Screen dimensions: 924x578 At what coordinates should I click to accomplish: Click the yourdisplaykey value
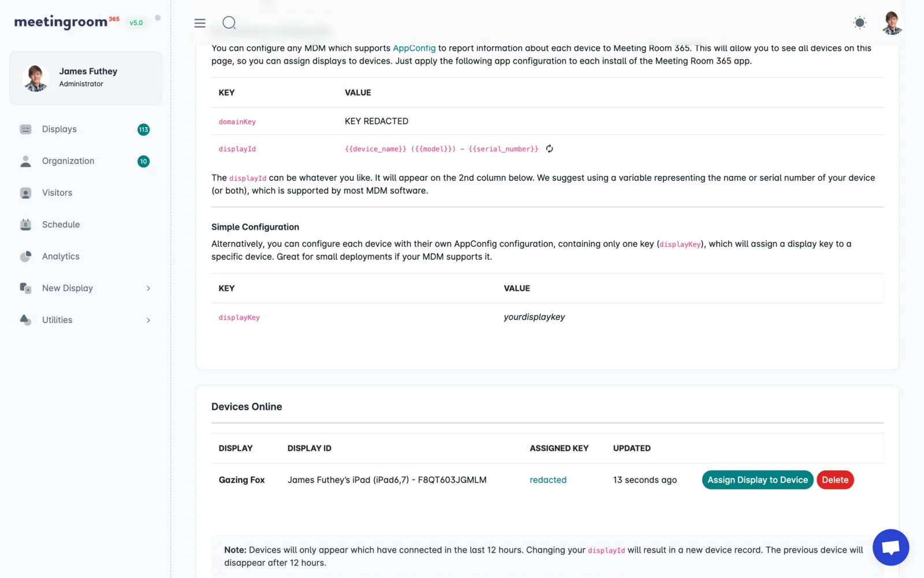click(x=534, y=317)
